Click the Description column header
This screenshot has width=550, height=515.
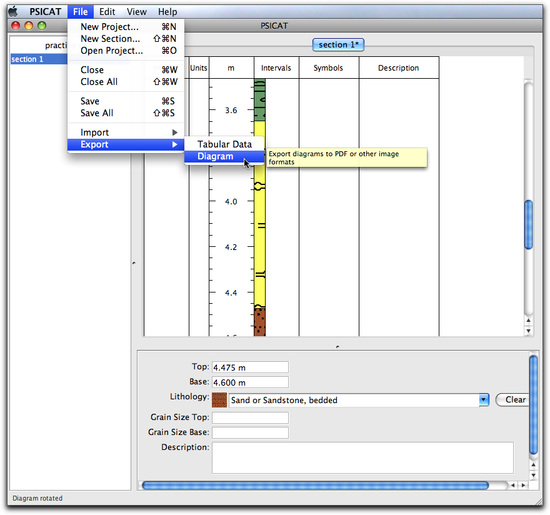tap(398, 68)
